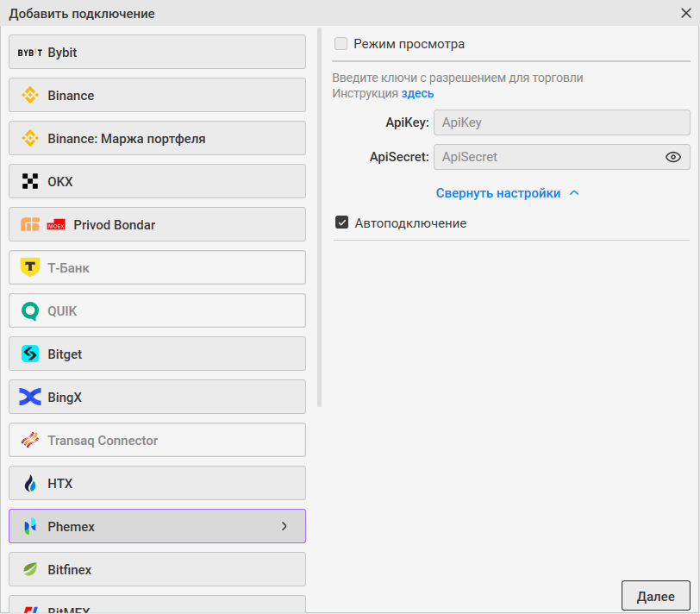Show the ApiSecret with eye icon
Viewport: 700px width, 614px height.
click(673, 157)
